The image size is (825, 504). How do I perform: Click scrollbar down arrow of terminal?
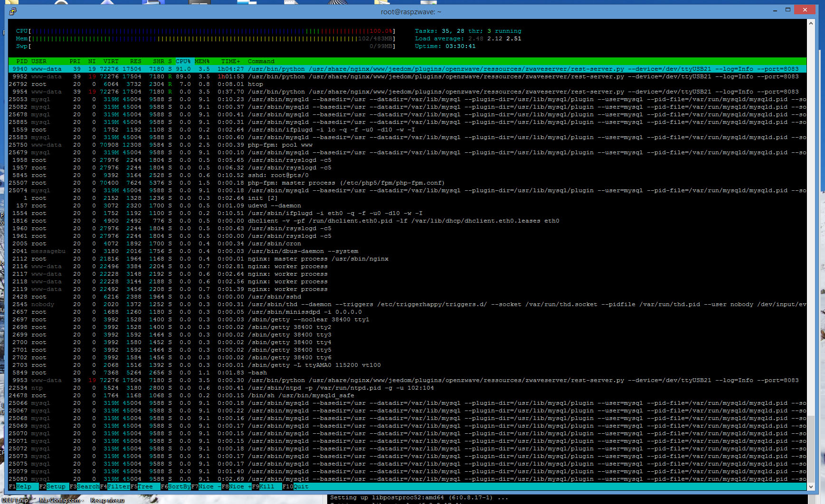(811, 486)
